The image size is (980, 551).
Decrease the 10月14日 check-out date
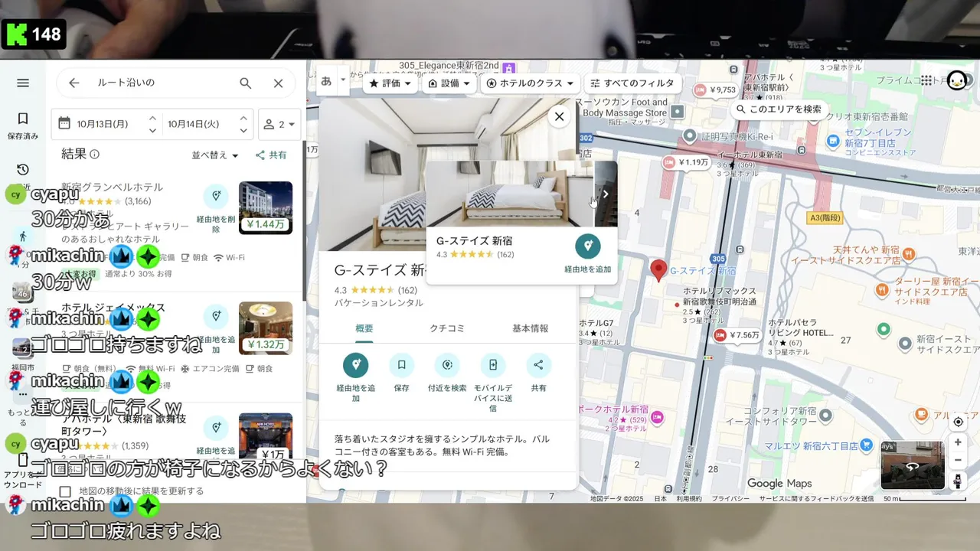click(x=243, y=130)
